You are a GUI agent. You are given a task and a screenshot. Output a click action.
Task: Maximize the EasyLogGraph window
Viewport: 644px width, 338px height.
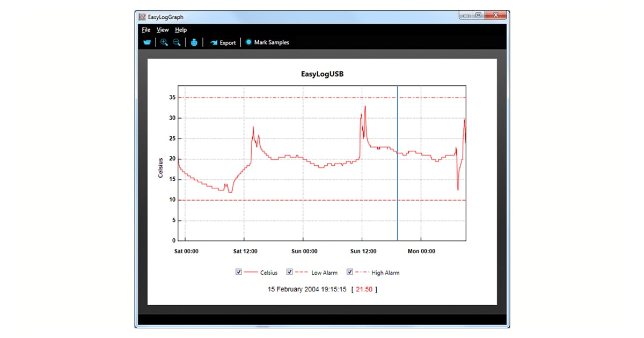tap(478, 16)
